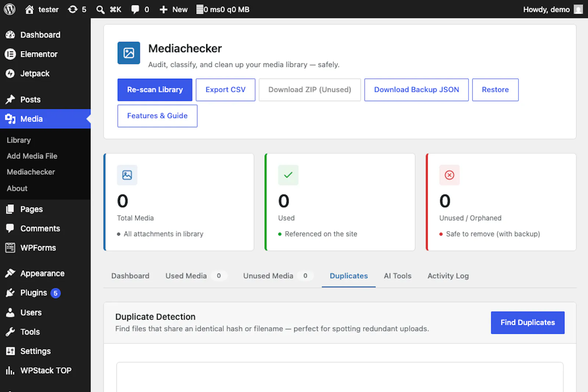Click the Appearance paintbrush icon

10,273
